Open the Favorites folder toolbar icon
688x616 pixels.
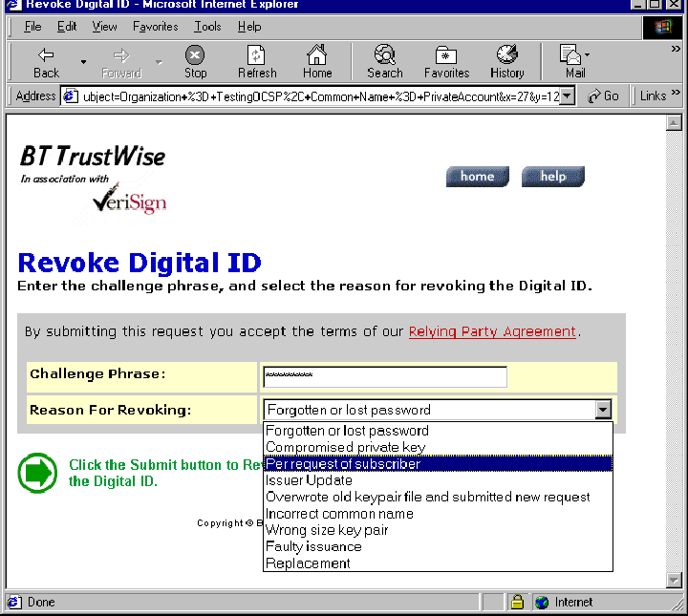[x=446, y=55]
